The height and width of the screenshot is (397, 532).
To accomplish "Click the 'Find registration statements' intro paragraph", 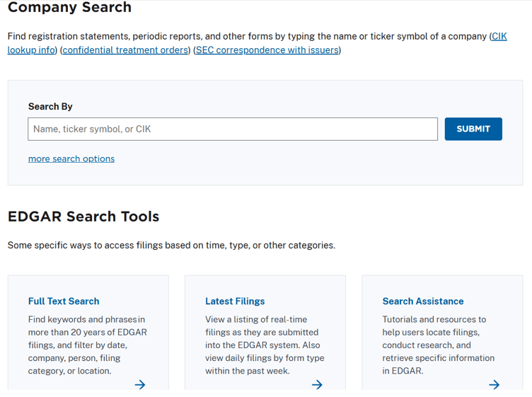I will [x=248, y=36].
